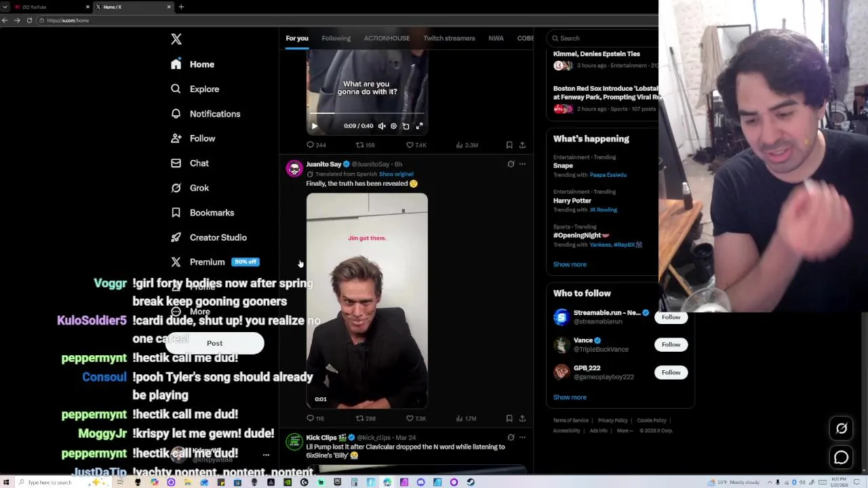Click Show more under Who to follow

pos(570,397)
